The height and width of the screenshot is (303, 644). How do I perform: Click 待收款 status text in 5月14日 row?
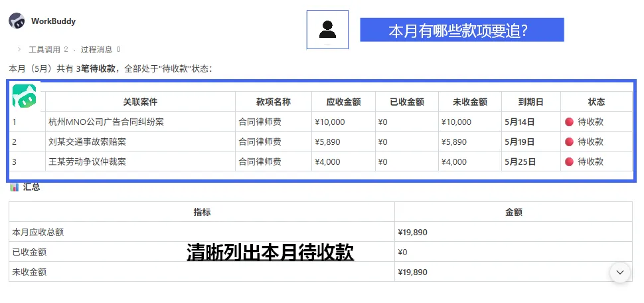point(591,122)
